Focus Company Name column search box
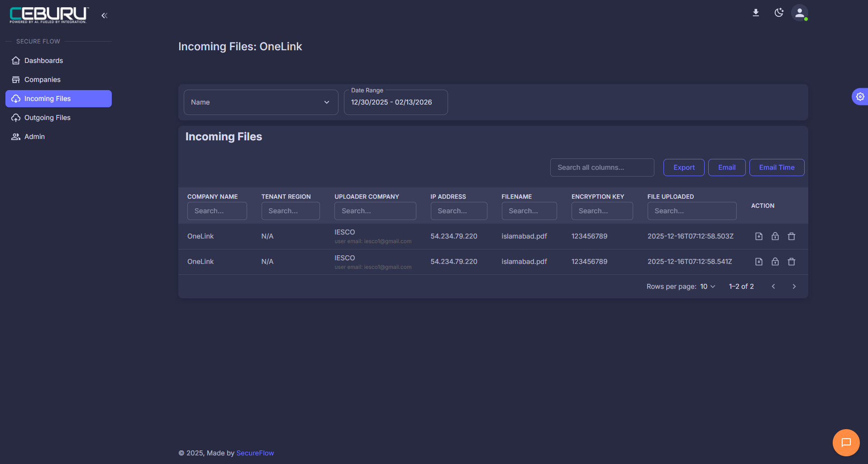The width and height of the screenshot is (868, 464). point(217,211)
